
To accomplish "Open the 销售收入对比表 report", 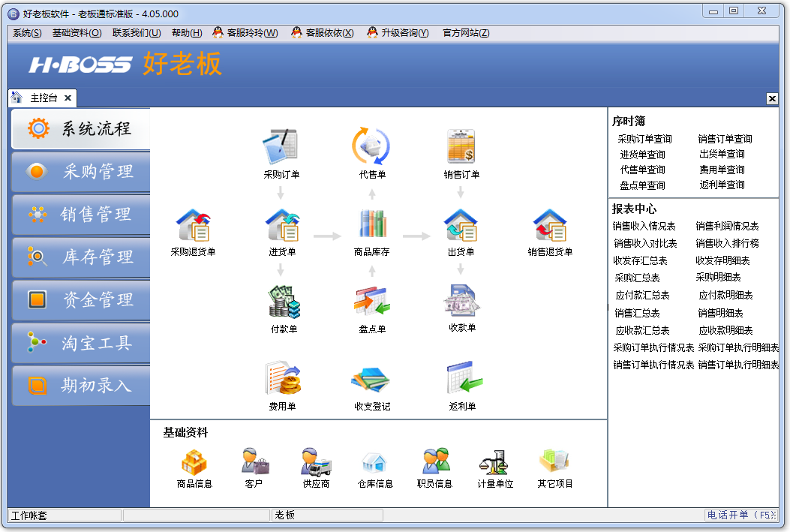I will (x=645, y=243).
